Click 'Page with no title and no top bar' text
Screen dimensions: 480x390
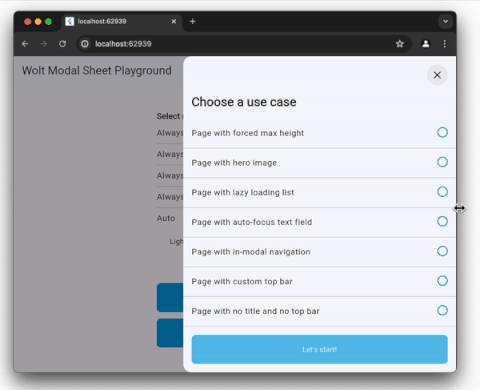point(255,311)
